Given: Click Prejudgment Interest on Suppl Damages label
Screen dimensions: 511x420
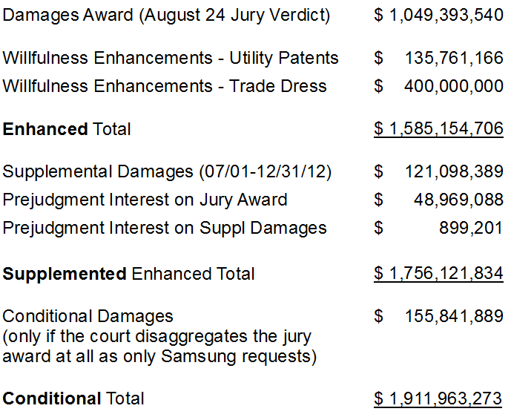Looking at the screenshot, I should 165,228.
